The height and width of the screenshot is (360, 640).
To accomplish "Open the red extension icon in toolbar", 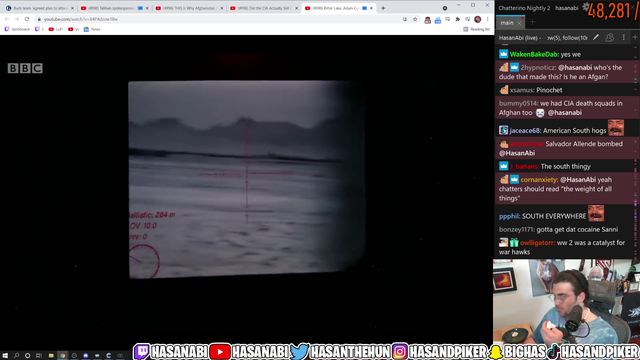I will [x=427, y=20].
